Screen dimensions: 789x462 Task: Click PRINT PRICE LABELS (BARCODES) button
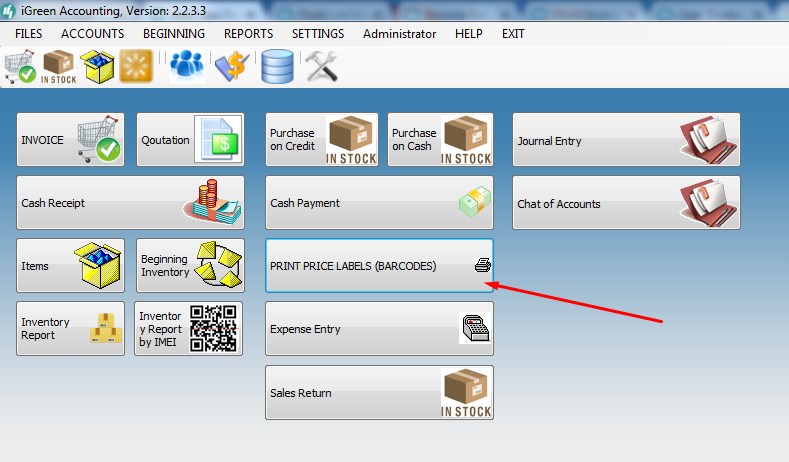[379, 265]
